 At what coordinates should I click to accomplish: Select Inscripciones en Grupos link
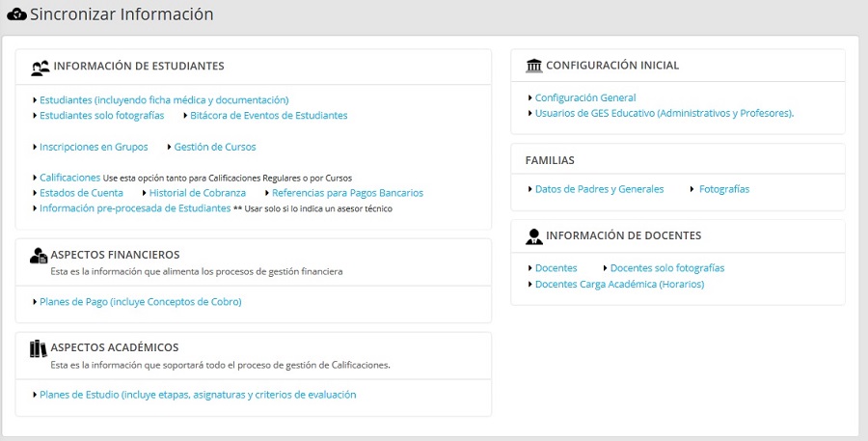(x=94, y=147)
